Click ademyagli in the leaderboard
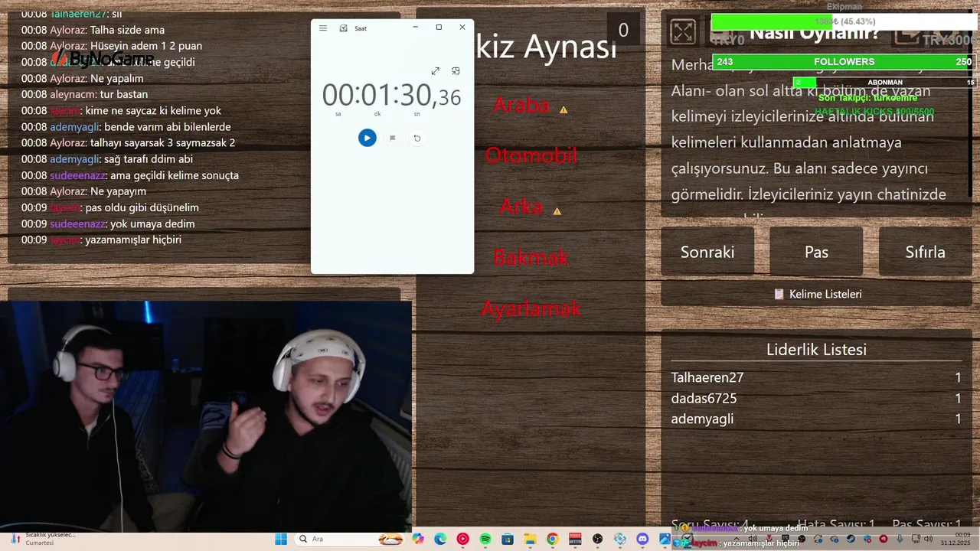This screenshot has height=551, width=980. (x=702, y=419)
